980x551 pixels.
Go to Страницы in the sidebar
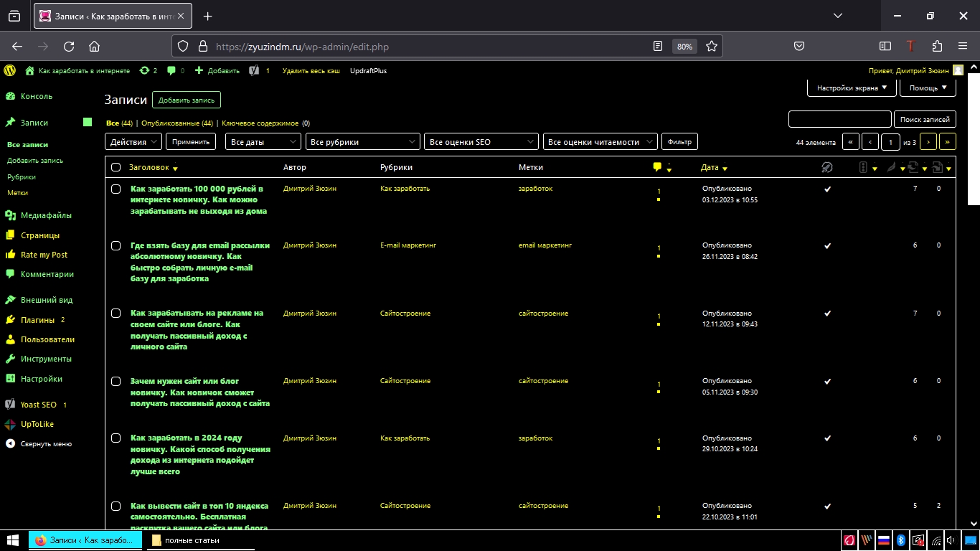coord(40,235)
